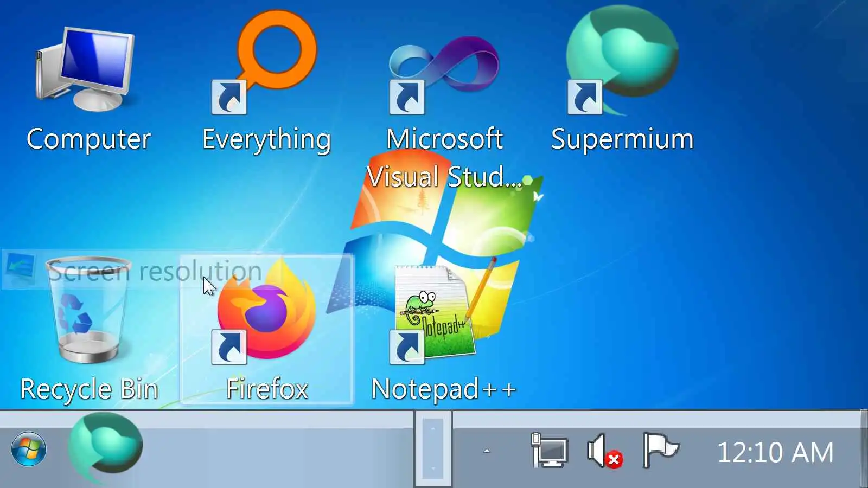The height and width of the screenshot is (488, 868).
Task: Show hidden tray icons arrow
Action: click(x=487, y=451)
